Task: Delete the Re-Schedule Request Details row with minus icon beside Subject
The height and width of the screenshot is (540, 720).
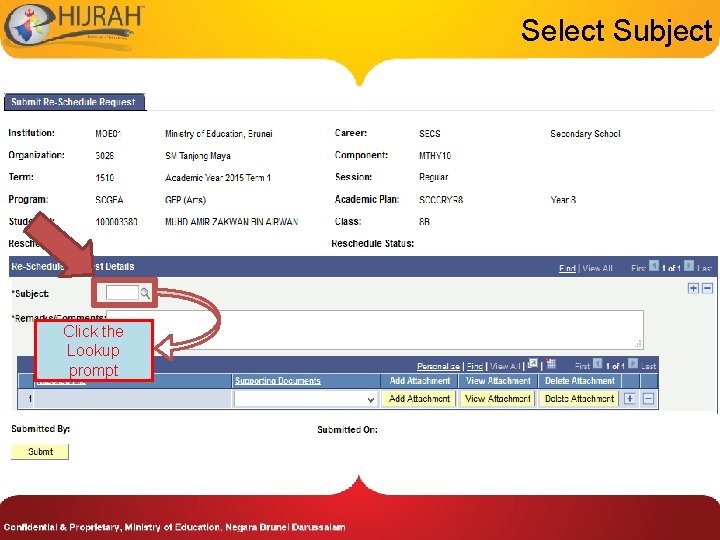Action: 707,288
